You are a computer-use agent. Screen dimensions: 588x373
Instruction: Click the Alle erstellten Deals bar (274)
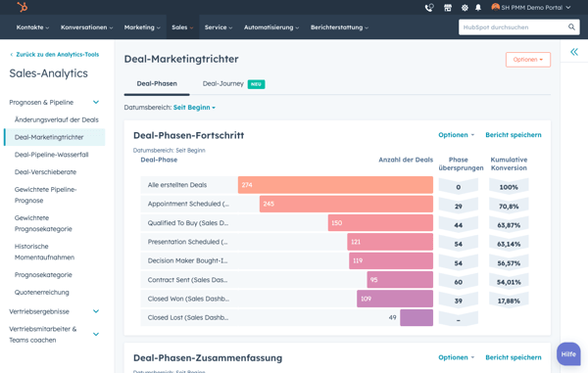point(335,185)
